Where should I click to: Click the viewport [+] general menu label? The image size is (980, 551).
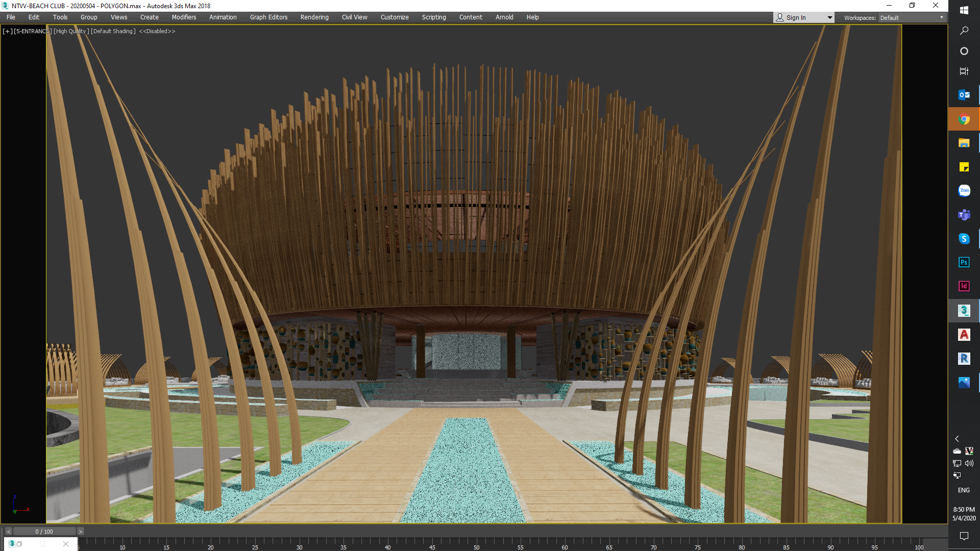tap(7, 31)
